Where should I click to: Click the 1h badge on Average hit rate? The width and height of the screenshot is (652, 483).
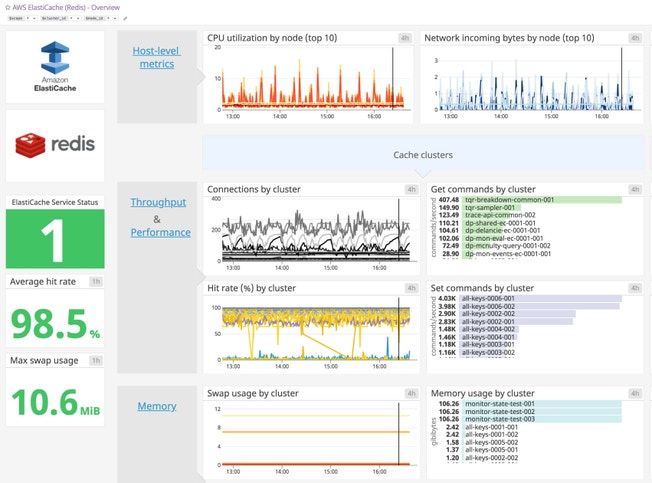pyautogui.click(x=96, y=281)
